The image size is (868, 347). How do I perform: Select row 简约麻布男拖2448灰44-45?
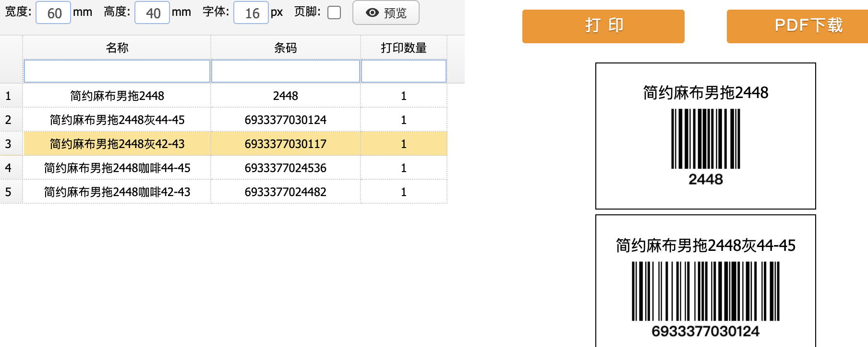(117, 120)
